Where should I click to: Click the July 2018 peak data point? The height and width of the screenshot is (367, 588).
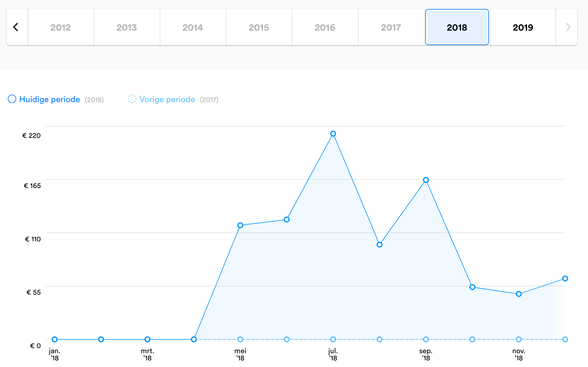pyautogui.click(x=333, y=134)
